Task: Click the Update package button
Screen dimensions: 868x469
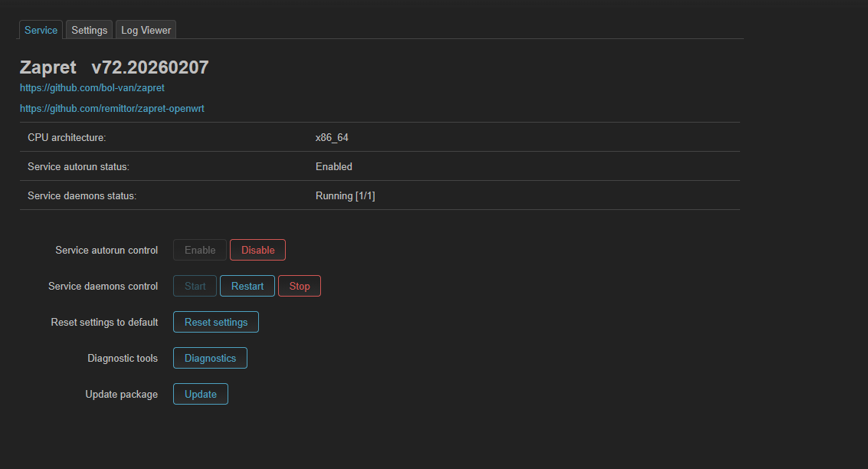Action: (x=201, y=394)
